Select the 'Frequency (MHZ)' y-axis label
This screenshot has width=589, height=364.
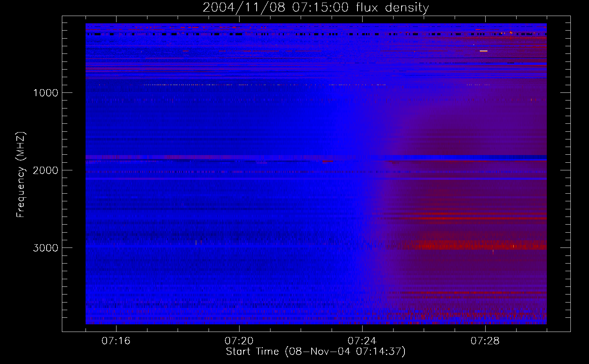click(21, 175)
